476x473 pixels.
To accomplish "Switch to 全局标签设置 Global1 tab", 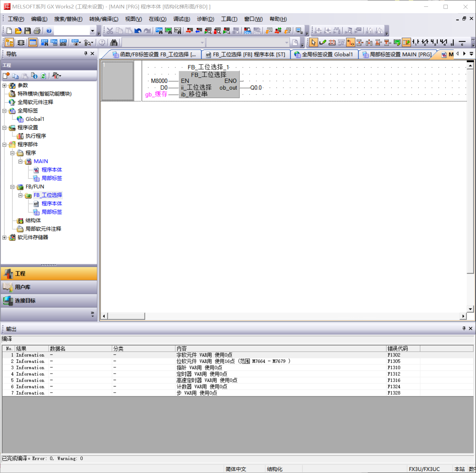I will pyautogui.click(x=324, y=54).
